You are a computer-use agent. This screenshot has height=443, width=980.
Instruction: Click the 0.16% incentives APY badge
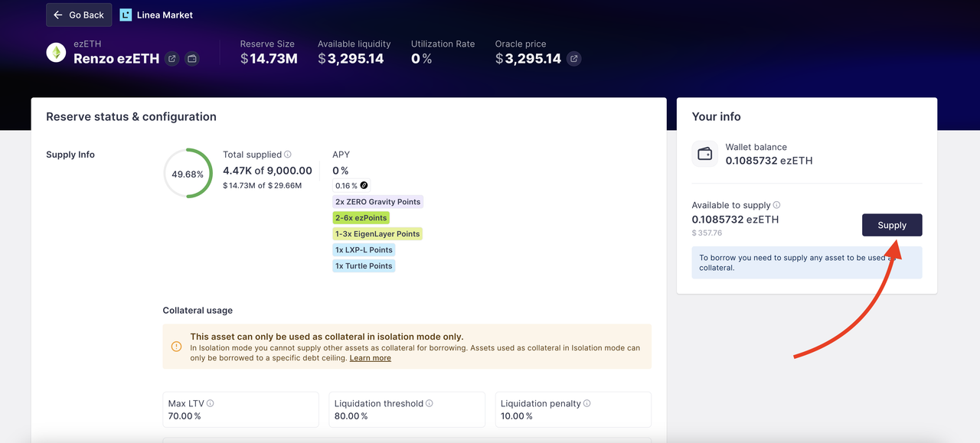pyautogui.click(x=351, y=185)
